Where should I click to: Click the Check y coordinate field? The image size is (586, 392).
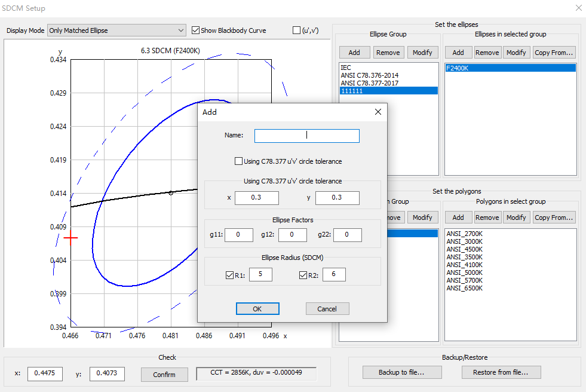[107, 373]
